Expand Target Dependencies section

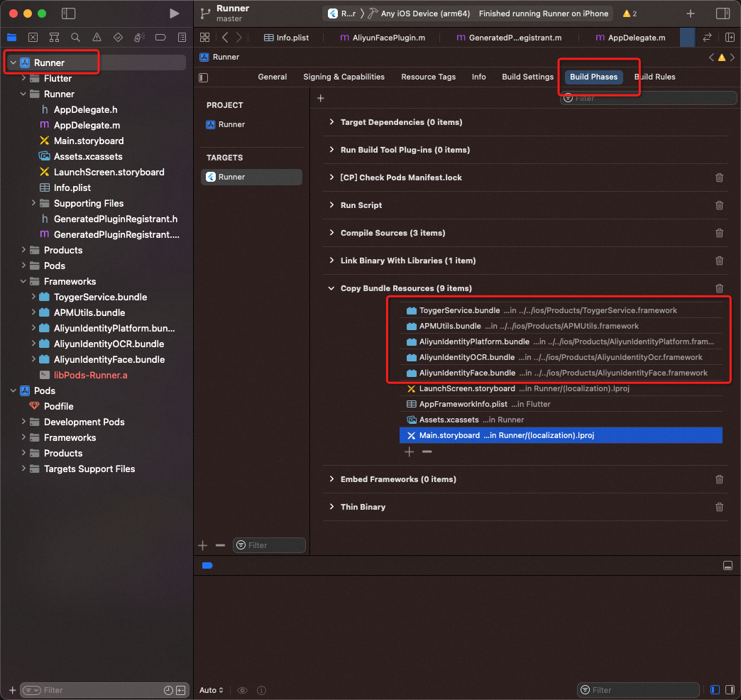[331, 122]
